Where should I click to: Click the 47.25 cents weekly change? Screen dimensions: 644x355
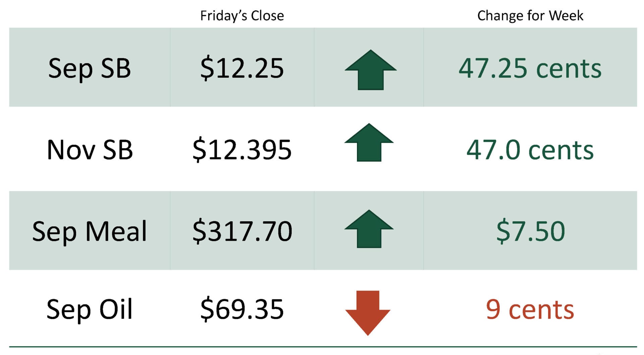[x=530, y=68]
